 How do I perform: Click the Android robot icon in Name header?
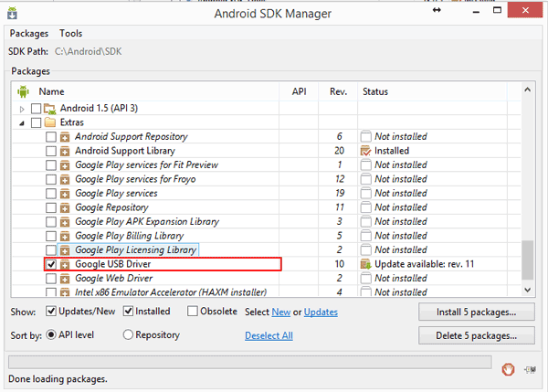23,91
